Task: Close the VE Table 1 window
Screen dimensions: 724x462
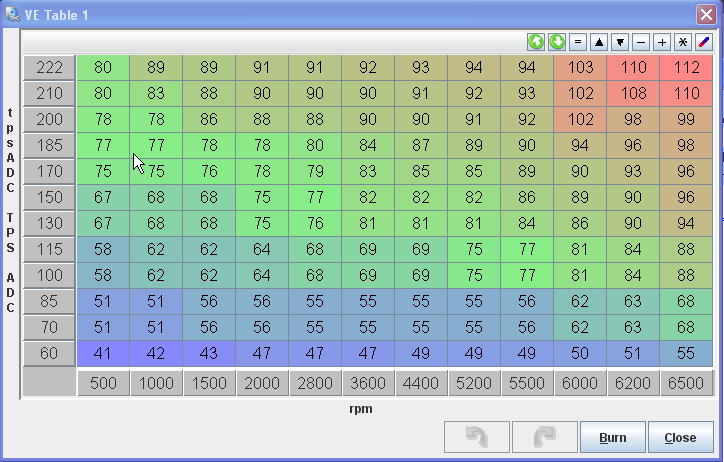Action: point(705,15)
